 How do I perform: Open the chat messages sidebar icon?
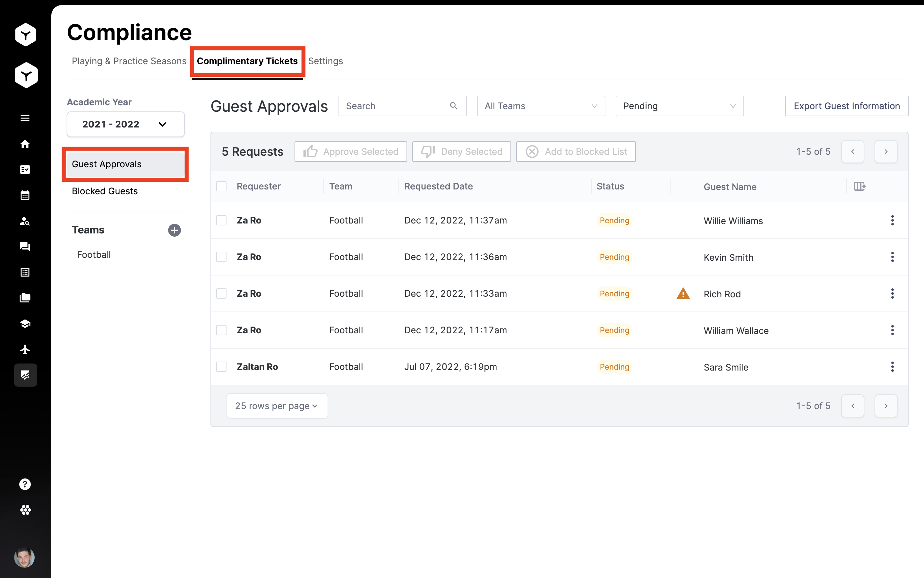tap(25, 247)
